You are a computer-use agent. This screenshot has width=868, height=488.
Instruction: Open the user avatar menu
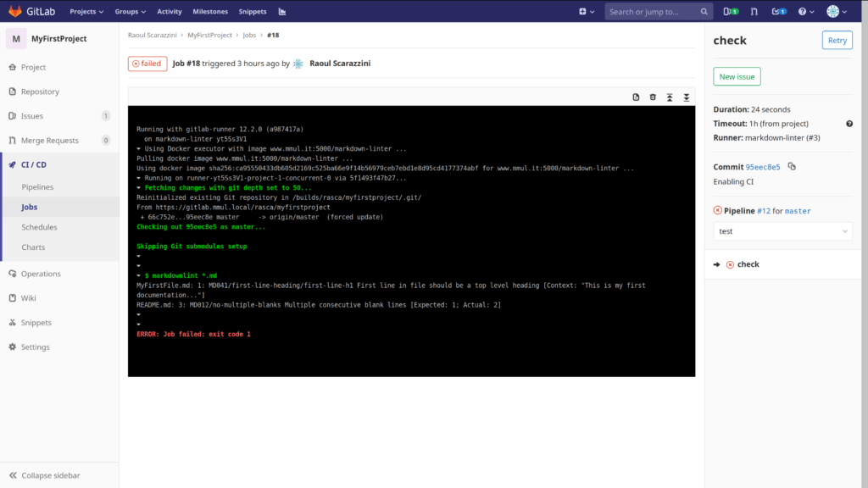[837, 12]
